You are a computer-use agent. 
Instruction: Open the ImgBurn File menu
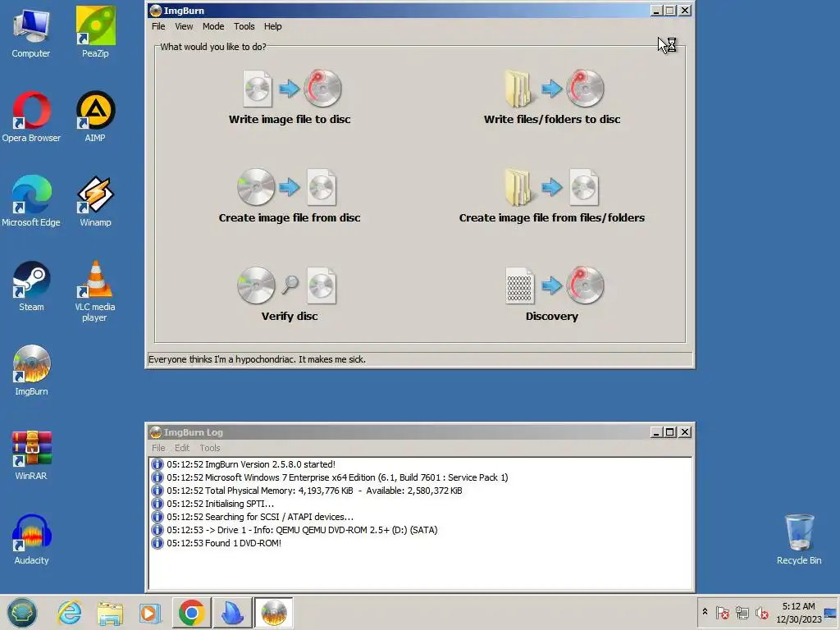tap(158, 26)
